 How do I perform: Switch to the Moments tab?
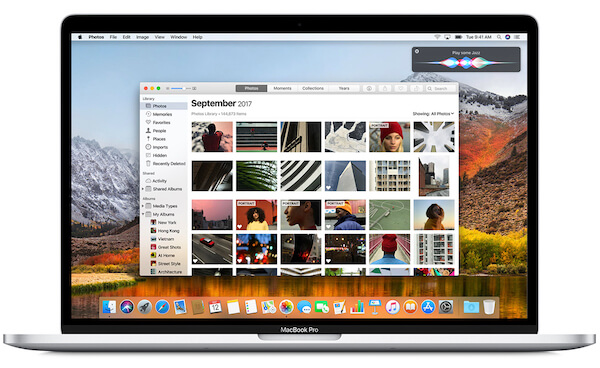(x=282, y=88)
